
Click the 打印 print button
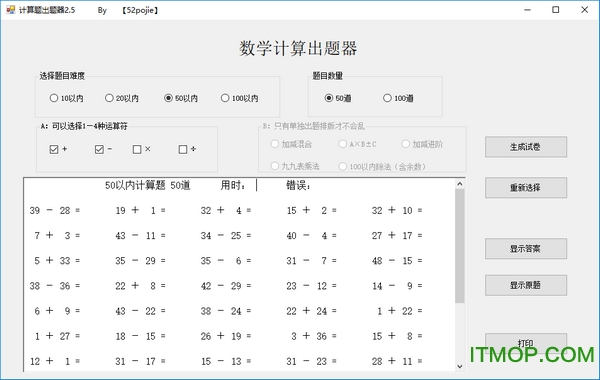526,343
